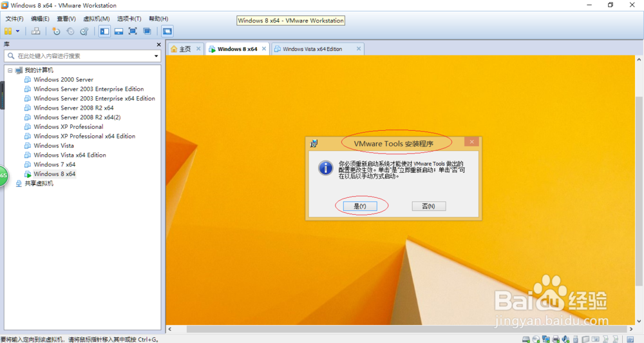Image resolution: width=644 pixels, height=343 pixels.
Task: Collapse the 我的计算机 tree node
Action: (10, 70)
